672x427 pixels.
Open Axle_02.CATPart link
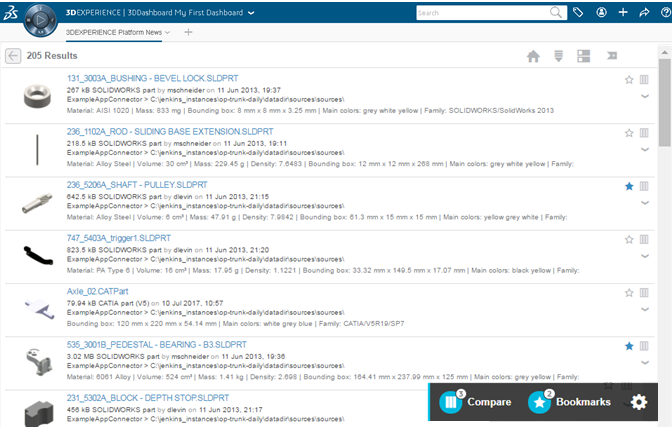[97, 292]
